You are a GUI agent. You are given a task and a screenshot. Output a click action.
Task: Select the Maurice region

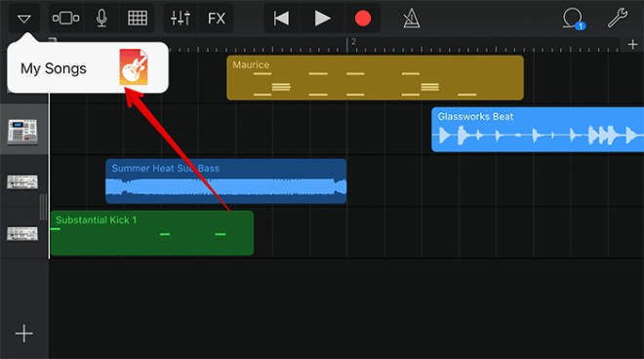pyautogui.click(x=375, y=78)
